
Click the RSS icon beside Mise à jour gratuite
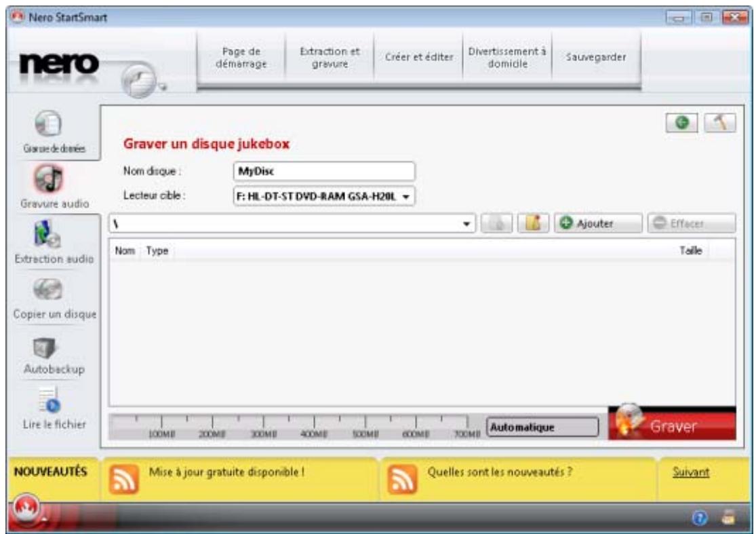point(124,479)
